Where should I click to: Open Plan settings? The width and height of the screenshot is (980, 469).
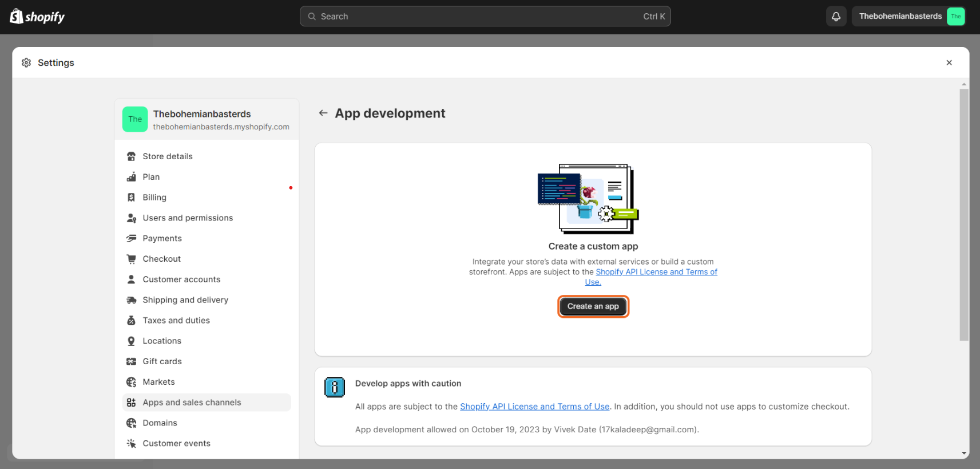[x=207, y=177]
